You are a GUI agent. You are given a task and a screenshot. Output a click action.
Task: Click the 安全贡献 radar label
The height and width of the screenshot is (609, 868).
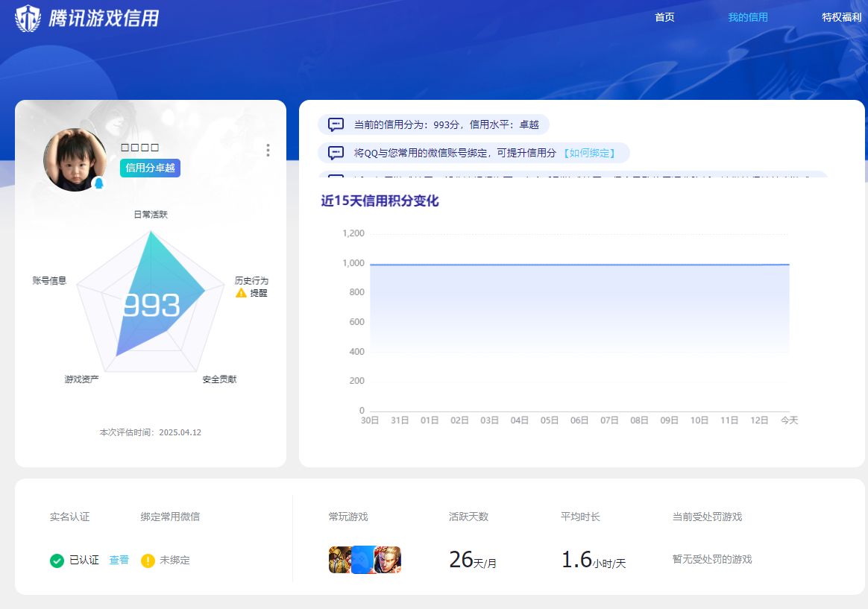[219, 379]
